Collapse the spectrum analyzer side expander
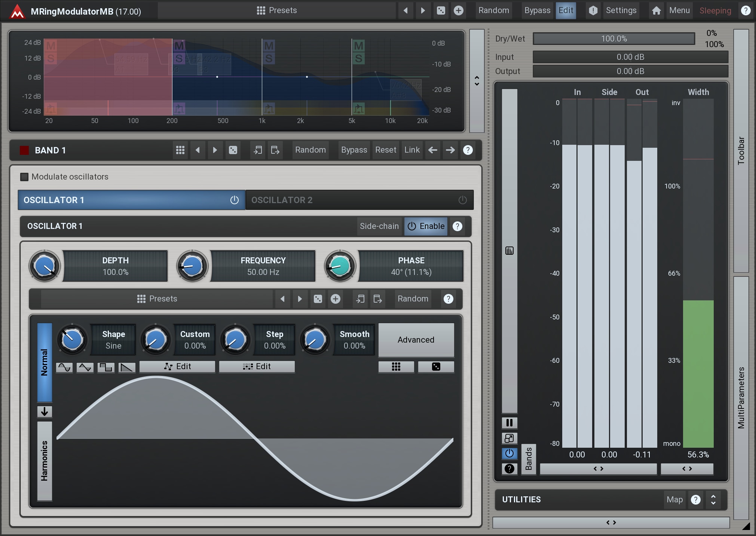The image size is (756, 536). pos(477,81)
